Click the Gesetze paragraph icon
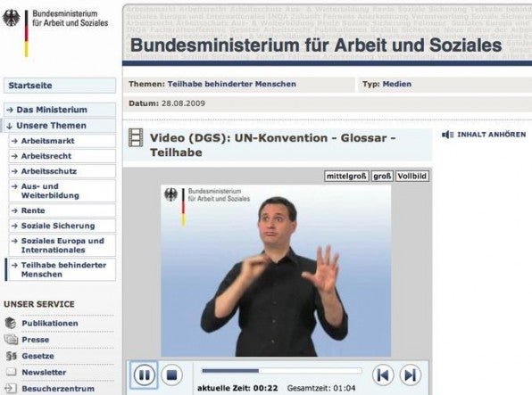The image size is (532, 395). tap(12, 356)
